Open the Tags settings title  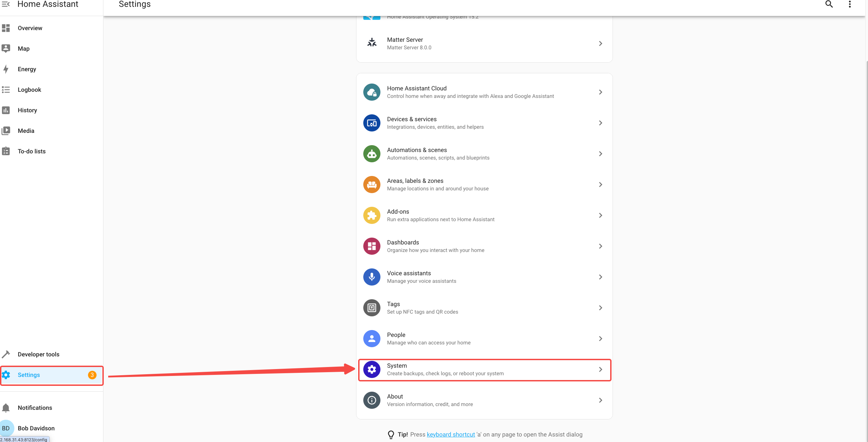[x=393, y=304]
